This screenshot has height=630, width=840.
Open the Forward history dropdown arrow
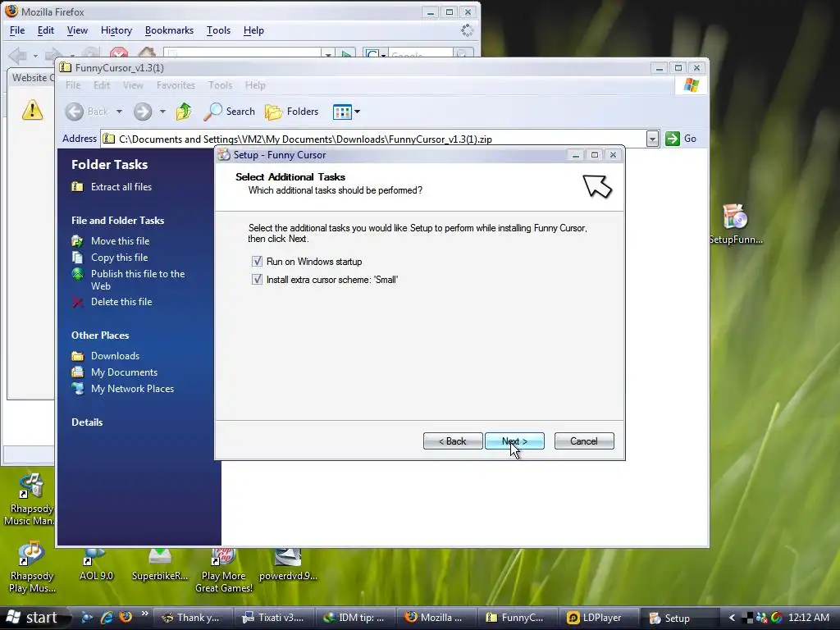click(x=162, y=112)
